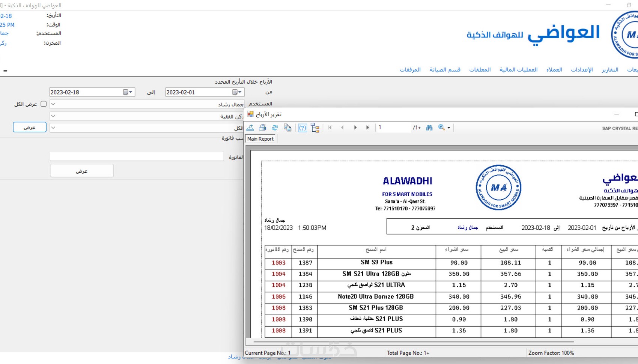
Task: Open the zoom level dropdown arrow
Action: 449,128
